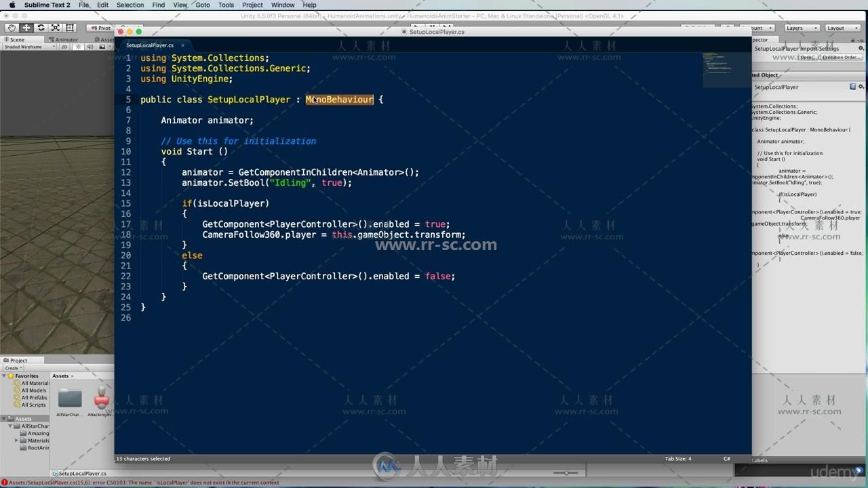The image size is (868, 488).
Task: Toggle the Inspector lock icon
Action: (853, 40)
